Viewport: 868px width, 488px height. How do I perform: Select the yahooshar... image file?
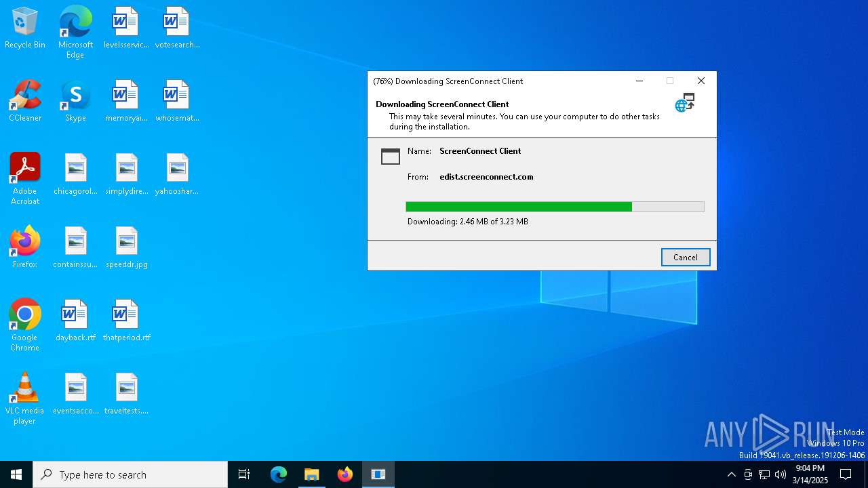[x=177, y=174]
